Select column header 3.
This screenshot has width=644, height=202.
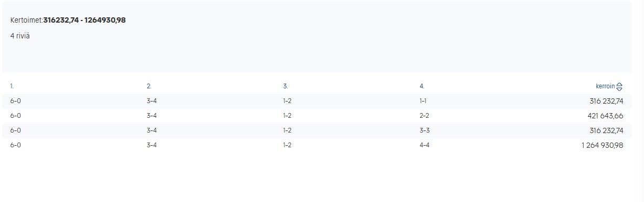click(x=286, y=86)
